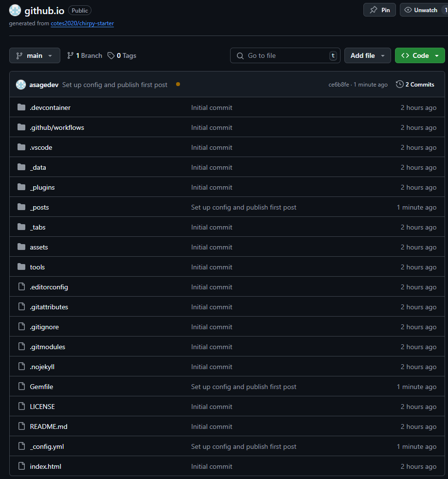Image resolution: width=448 pixels, height=479 pixels.
Task: Open the 2 Commits history
Action: [x=415, y=85]
